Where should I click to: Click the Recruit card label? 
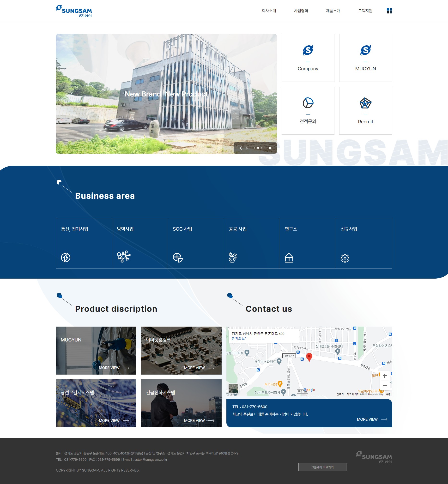click(366, 122)
